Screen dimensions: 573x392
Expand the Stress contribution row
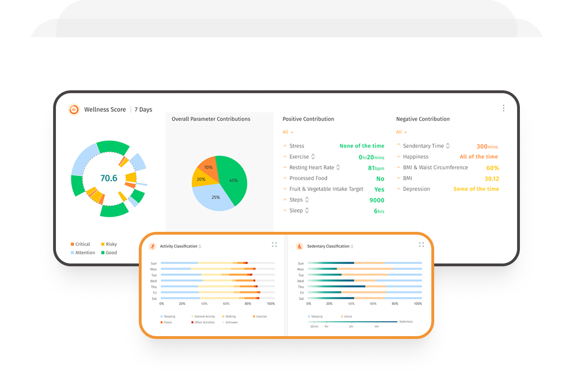[285, 146]
